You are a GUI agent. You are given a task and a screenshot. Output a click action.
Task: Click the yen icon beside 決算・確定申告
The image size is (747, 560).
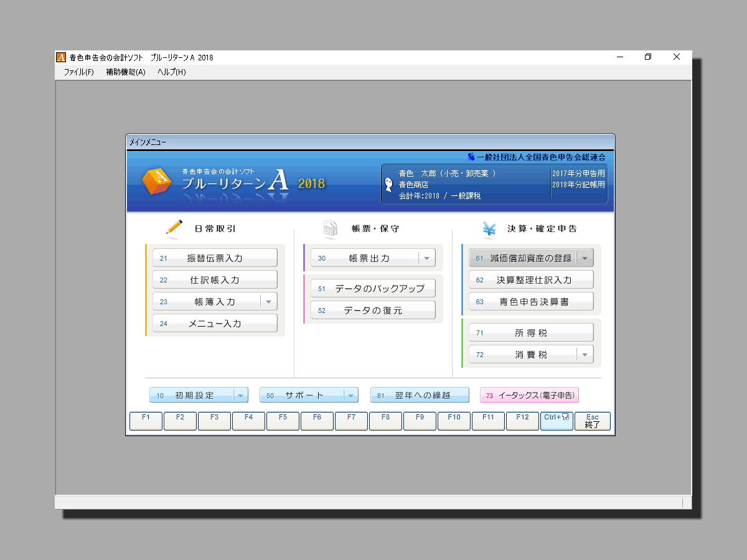pyautogui.click(x=489, y=228)
